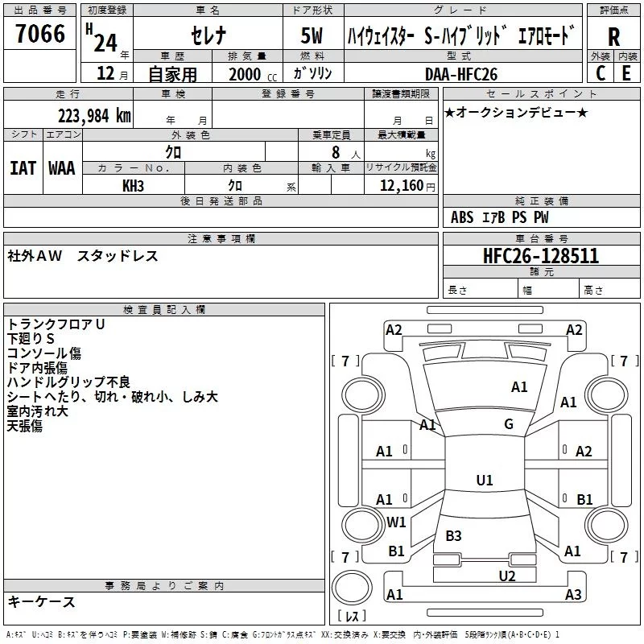
Task: Click the オークションデビュー sales point text
Action: tap(516, 112)
